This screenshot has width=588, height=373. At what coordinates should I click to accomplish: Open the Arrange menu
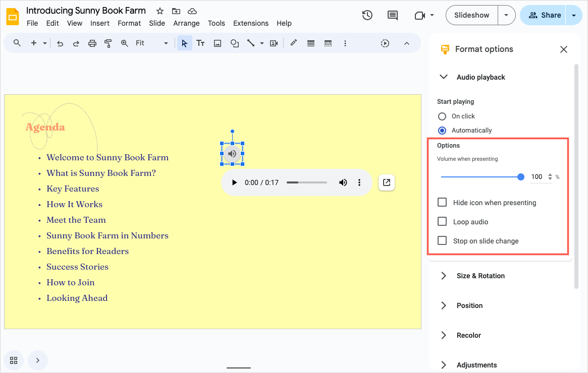click(x=186, y=23)
